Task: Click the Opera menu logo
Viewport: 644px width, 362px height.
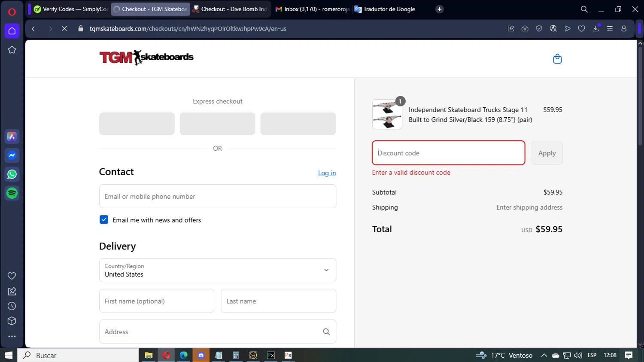Action: click(12, 12)
